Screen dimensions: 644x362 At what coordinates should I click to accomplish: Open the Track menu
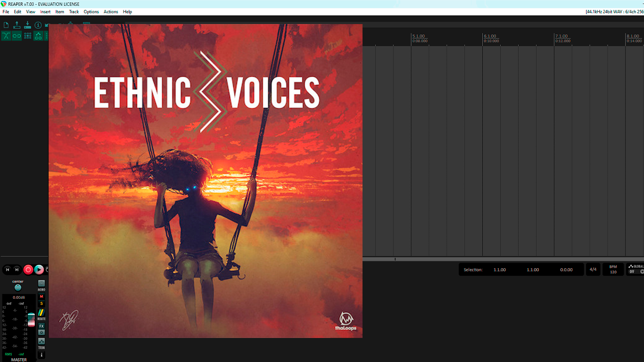[74, 12]
